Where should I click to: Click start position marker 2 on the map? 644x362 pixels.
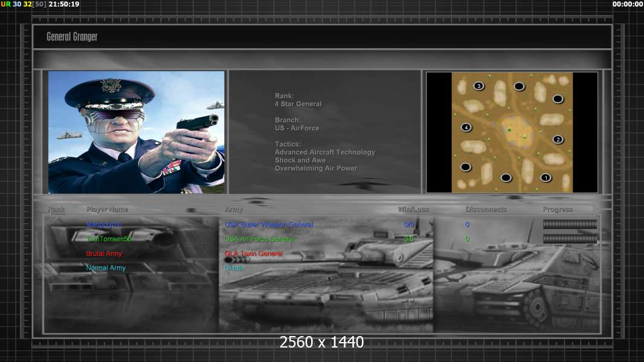pyautogui.click(x=558, y=139)
